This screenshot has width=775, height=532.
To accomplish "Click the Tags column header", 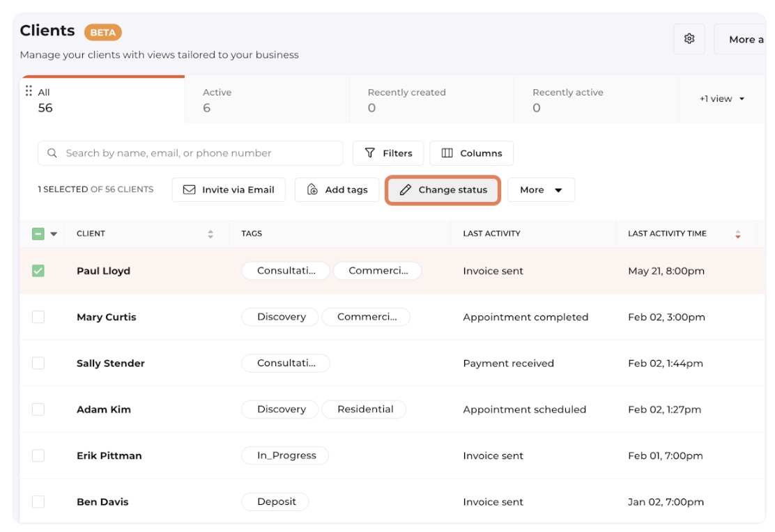I will click(x=252, y=234).
